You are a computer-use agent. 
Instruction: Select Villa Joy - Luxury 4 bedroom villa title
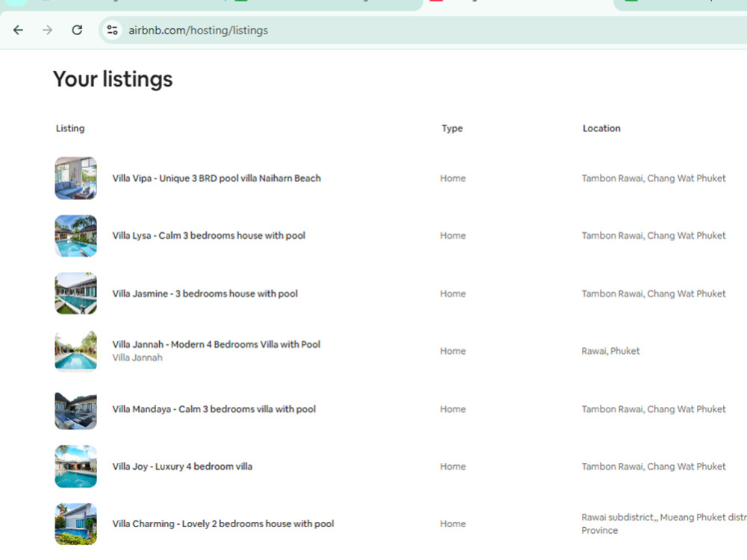182,467
